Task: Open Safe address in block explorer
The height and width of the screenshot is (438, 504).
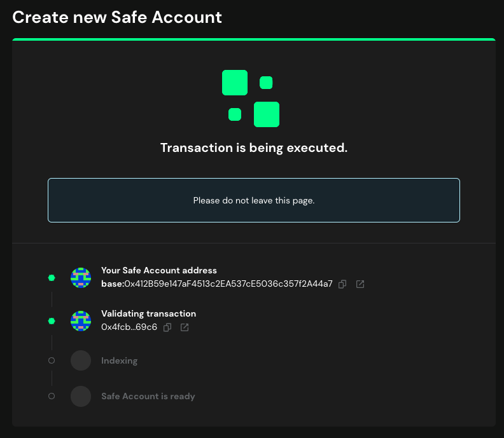Action: click(360, 284)
